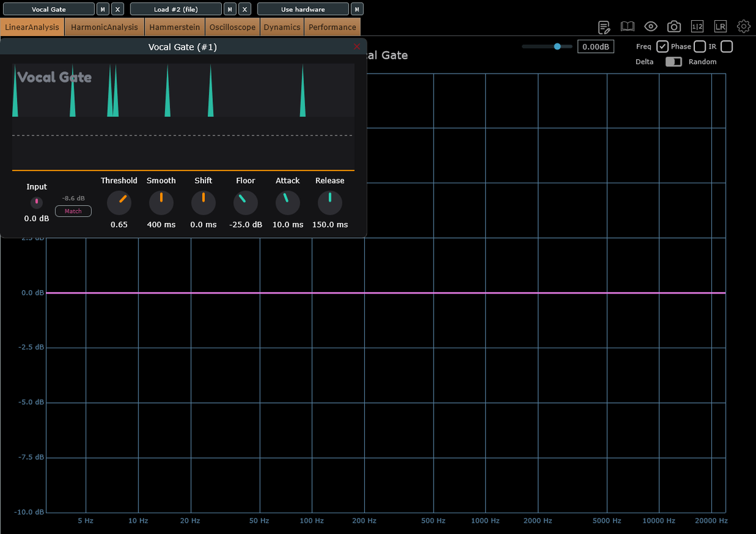
Task: Click the Threshold value 0.65
Action: pos(119,225)
